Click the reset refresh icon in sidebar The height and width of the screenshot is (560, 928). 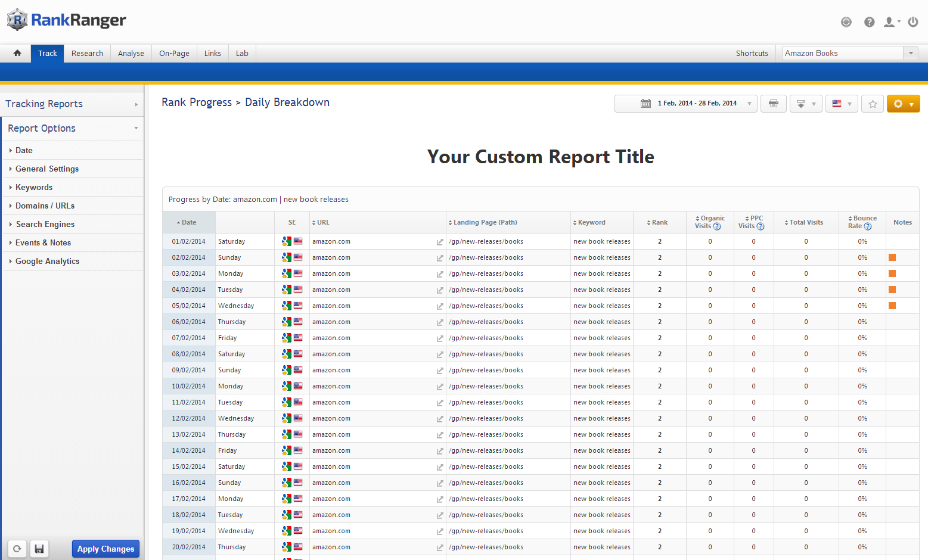pyautogui.click(x=17, y=549)
